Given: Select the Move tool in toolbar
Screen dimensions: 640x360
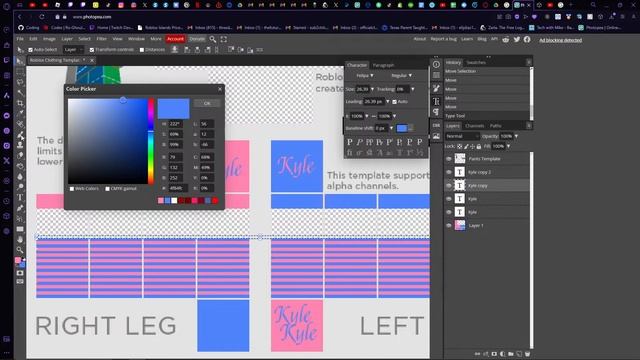Looking at the screenshot, I should (x=20, y=61).
